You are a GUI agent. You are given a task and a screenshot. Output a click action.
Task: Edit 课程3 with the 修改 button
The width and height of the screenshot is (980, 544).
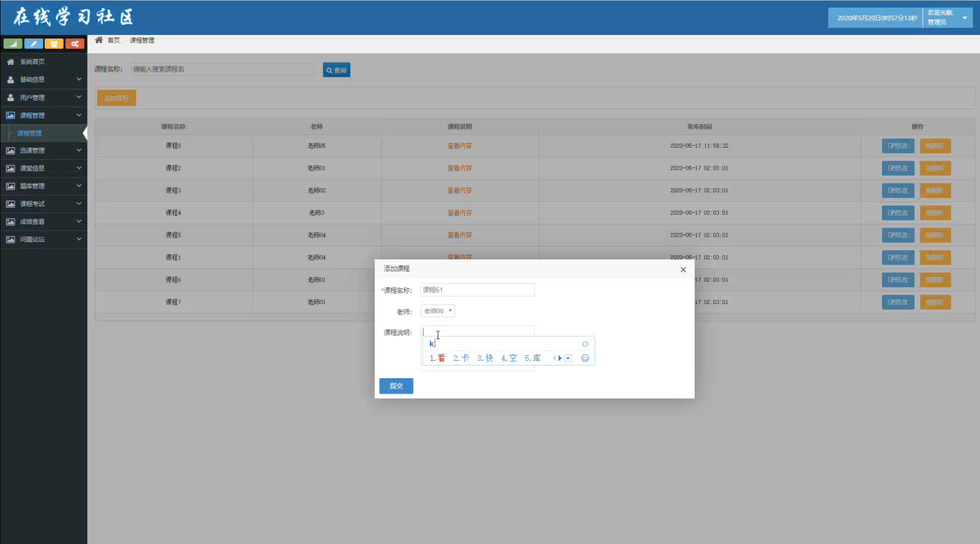tap(898, 190)
